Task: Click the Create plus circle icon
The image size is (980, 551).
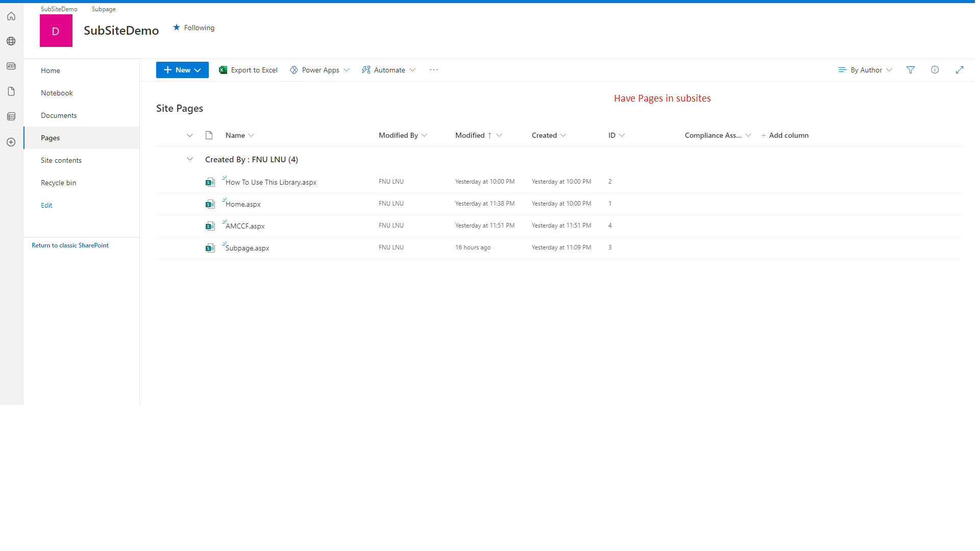Action: (x=11, y=142)
